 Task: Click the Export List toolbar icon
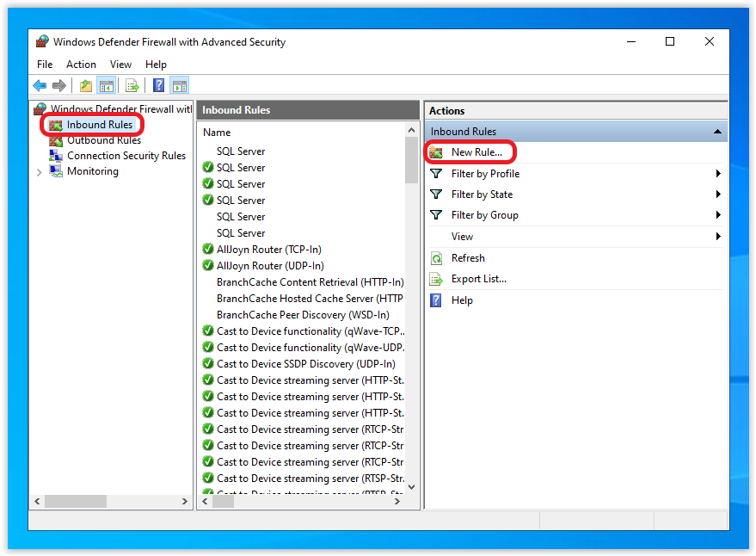(x=132, y=85)
